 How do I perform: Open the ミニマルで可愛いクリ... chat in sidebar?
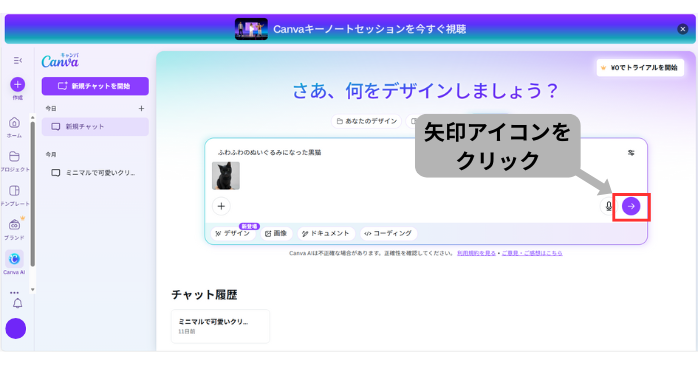(95, 173)
